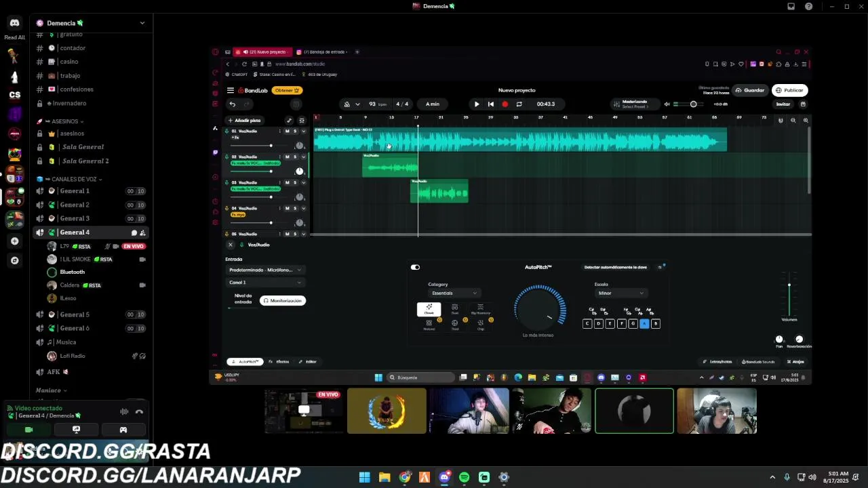This screenshot has height=488, width=868.
Task: Select the C key note button
Action: (x=587, y=324)
